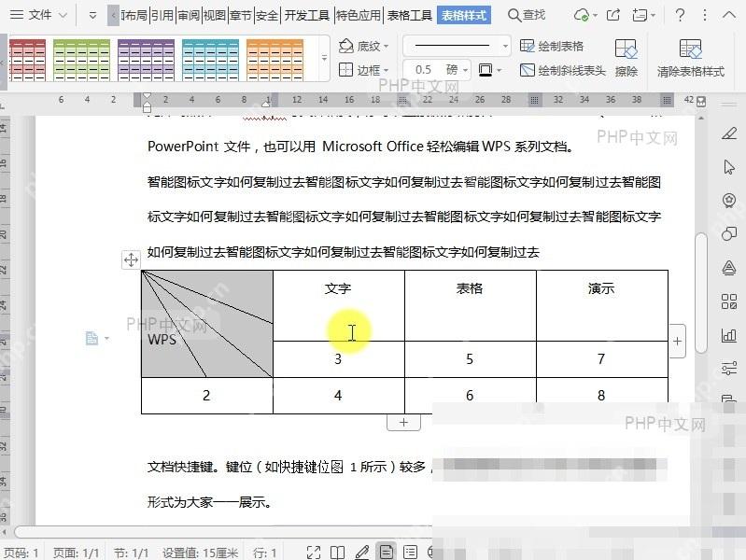Viewport: 746px width, 560px height.
Task: Apply the purple table style thumbnail
Action: [x=146, y=60]
